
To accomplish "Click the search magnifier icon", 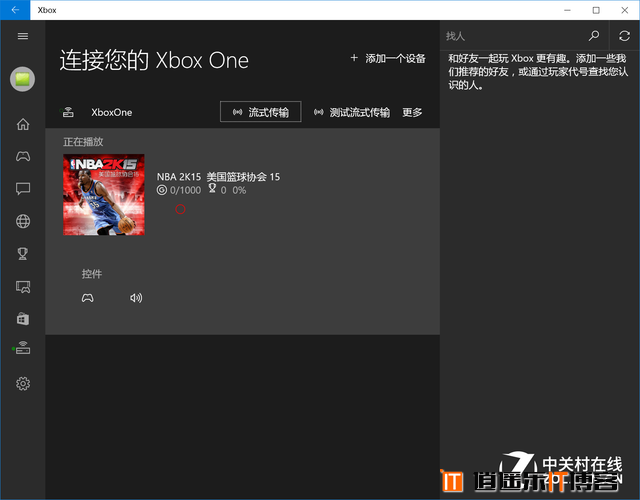I will pyautogui.click(x=594, y=36).
